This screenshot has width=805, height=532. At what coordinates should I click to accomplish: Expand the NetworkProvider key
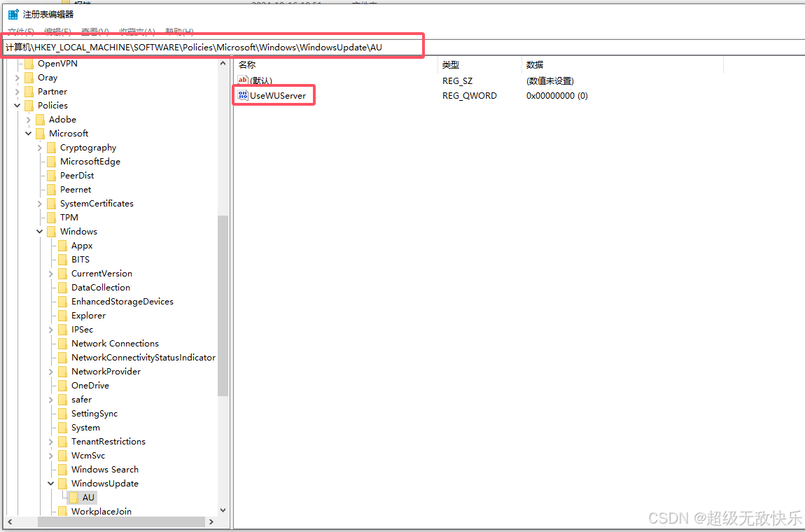(51, 372)
